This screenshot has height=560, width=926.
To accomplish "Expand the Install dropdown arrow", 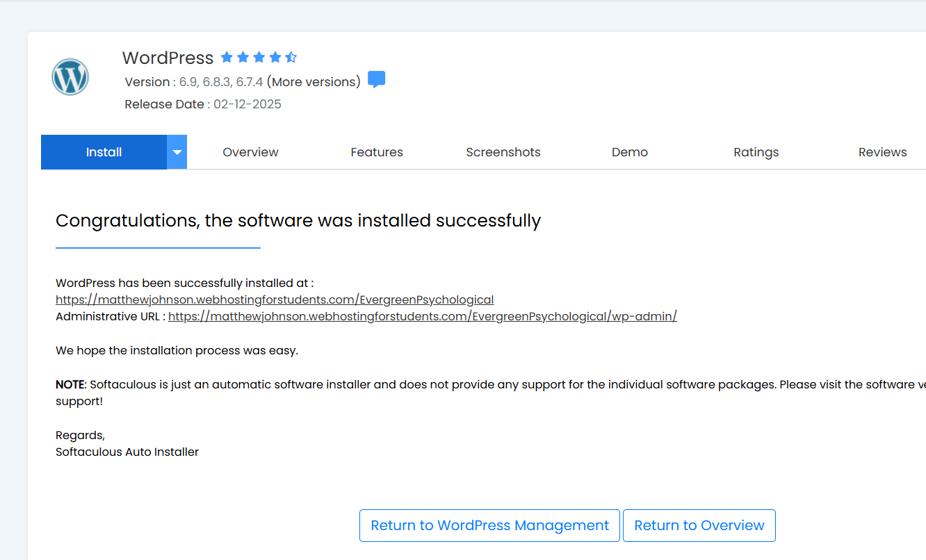I will [x=177, y=152].
